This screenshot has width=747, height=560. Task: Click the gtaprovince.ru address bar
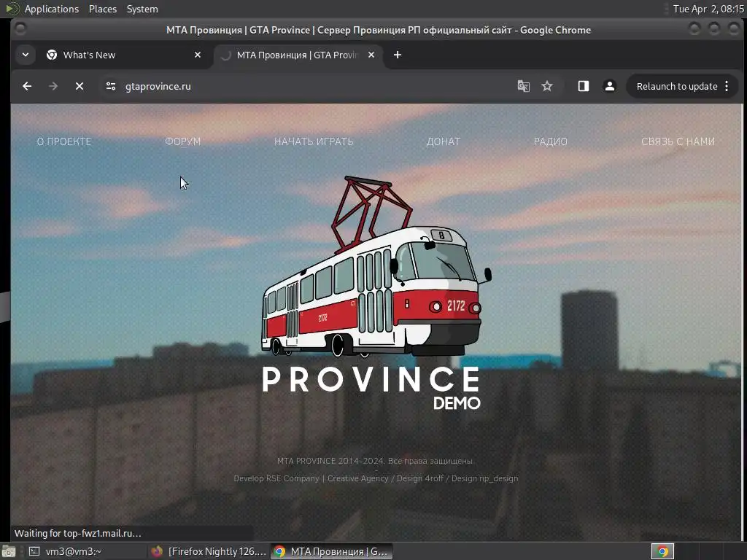[x=305, y=86]
